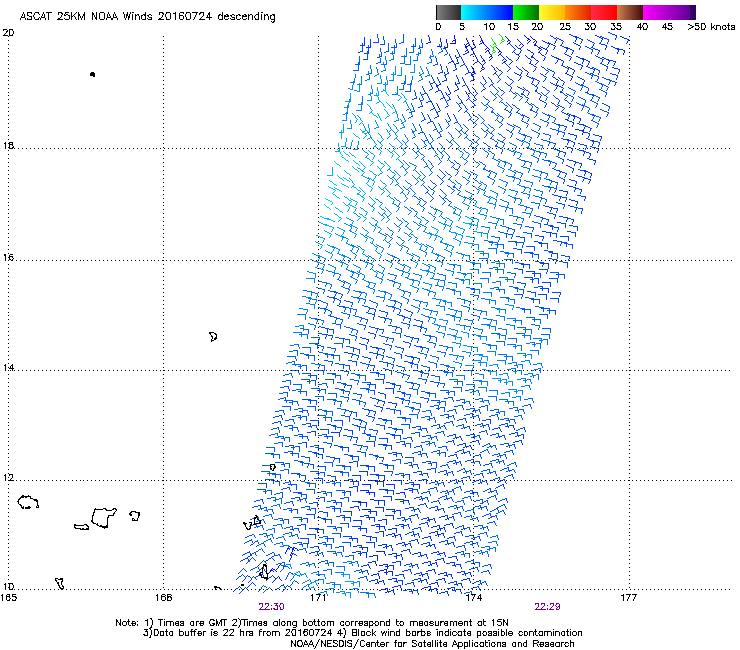Click the purple '22:30' time label
740x650 pixels.
tap(271, 607)
